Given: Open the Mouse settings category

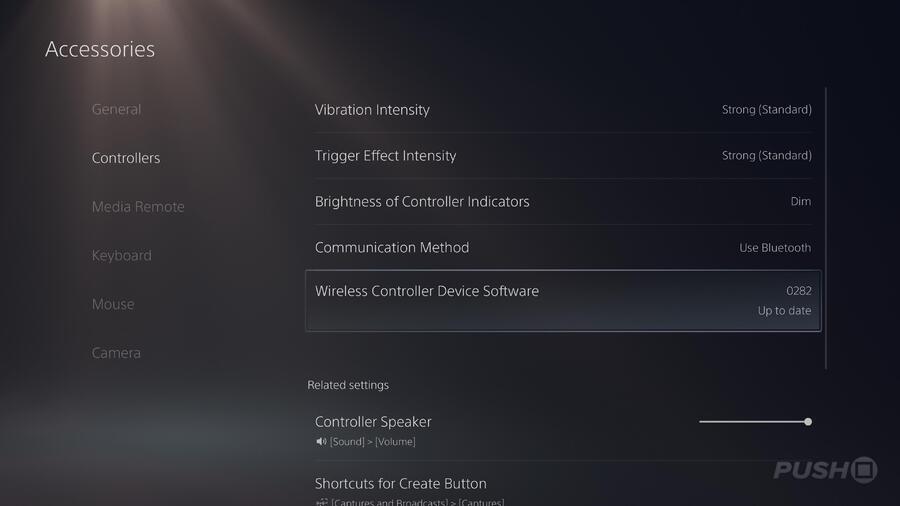Looking at the screenshot, I should pyautogui.click(x=113, y=304).
